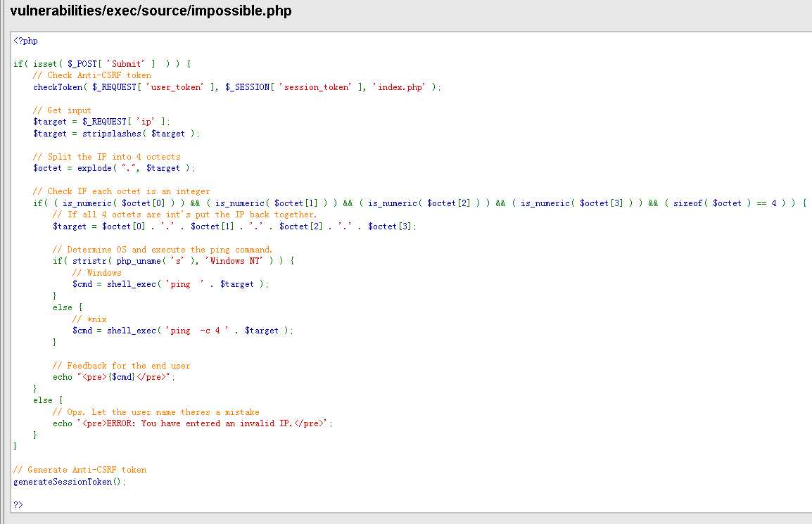This screenshot has height=524, width=812.
Task: Click the checkToken( $_REQUEST[ 'user_token' ] line
Action: (x=236, y=87)
